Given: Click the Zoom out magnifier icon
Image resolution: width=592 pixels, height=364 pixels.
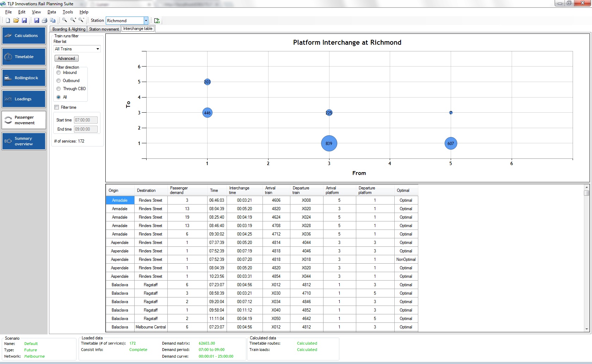Looking at the screenshot, I should coord(81,20).
